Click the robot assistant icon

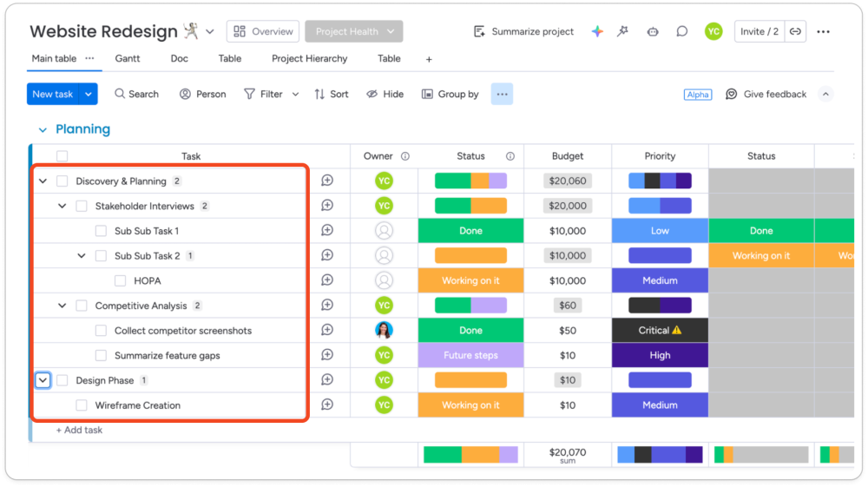point(653,31)
